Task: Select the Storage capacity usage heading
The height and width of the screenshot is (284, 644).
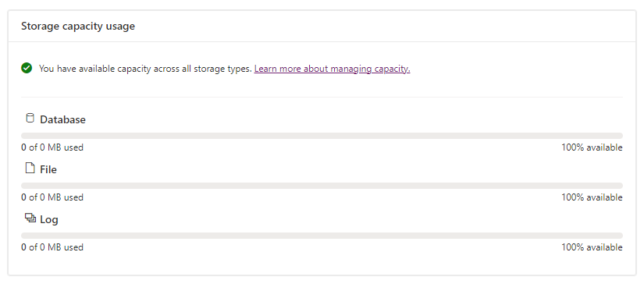Action: pyautogui.click(x=78, y=27)
